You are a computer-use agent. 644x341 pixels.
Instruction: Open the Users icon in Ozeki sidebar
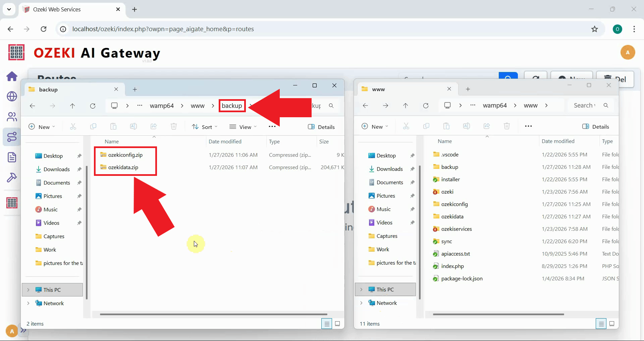tap(12, 117)
